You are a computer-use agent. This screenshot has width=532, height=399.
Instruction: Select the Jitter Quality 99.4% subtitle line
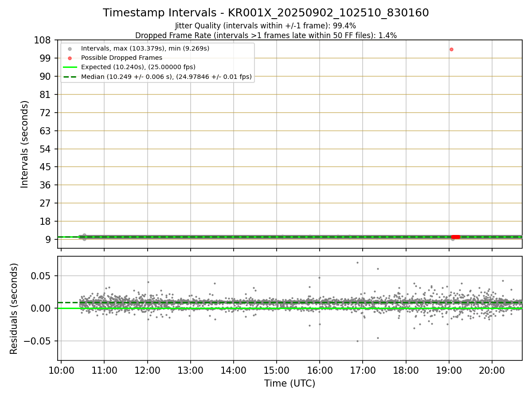point(266,26)
